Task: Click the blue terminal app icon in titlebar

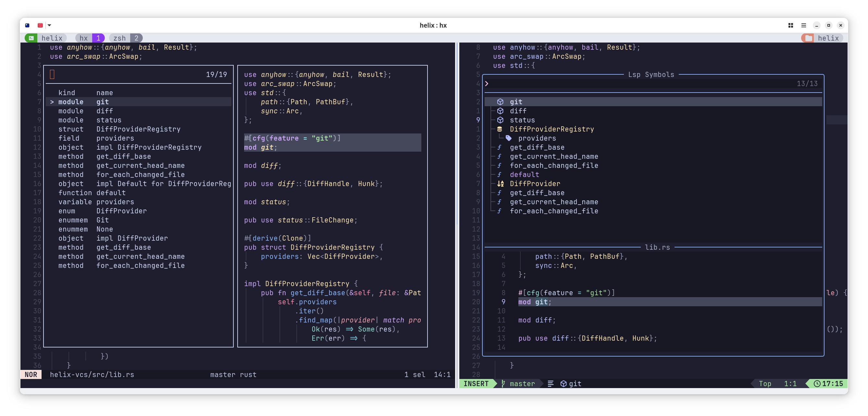Action: coord(27,25)
